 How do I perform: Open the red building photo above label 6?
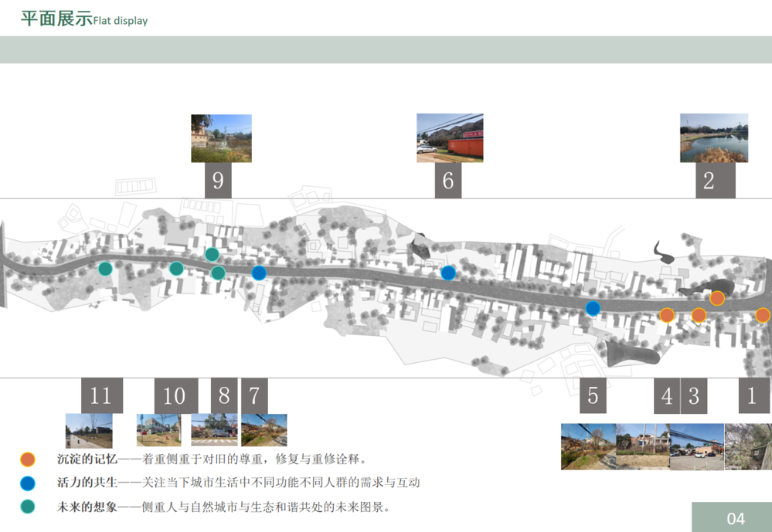[x=450, y=137]
